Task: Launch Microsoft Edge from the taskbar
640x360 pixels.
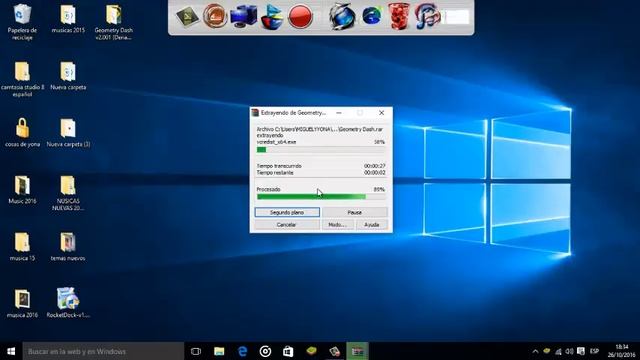Action: tap(242, 351)
